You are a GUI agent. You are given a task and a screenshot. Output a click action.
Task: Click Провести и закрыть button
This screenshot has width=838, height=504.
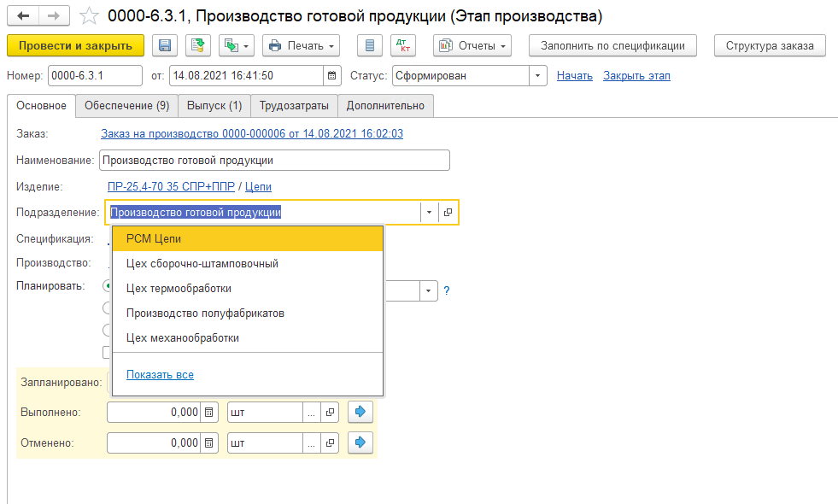75,45
